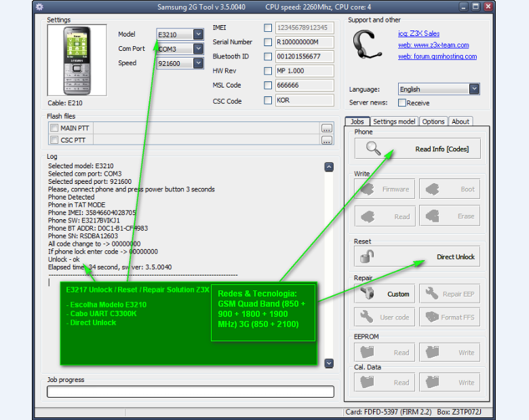
Task: Switch to the Jobs tab
Action: 357,121
